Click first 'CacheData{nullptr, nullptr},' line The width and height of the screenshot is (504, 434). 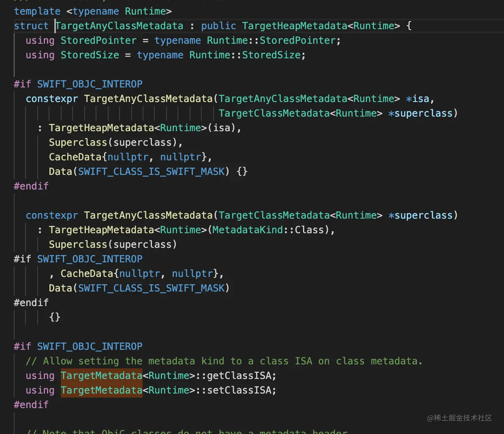[x=130, y=157]
